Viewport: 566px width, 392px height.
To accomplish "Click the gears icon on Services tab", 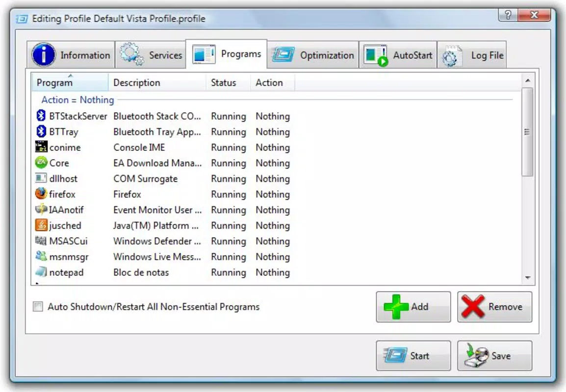I will 131,54.
